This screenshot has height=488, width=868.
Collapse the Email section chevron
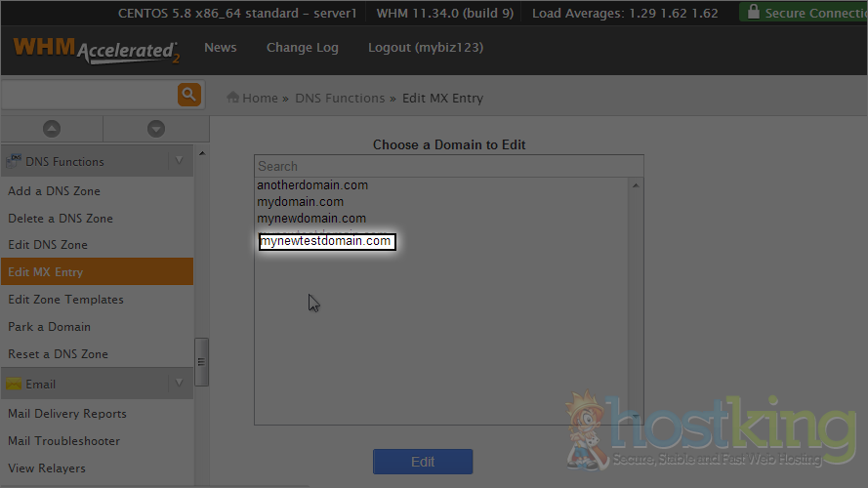coord(178,384)
